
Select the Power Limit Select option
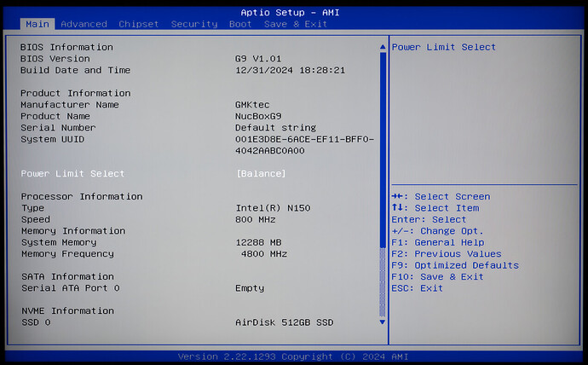point(72,174)
